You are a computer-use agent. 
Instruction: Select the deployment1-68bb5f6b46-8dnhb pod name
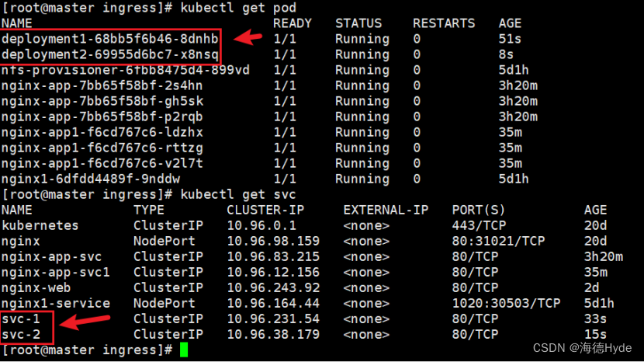click(x=109, y=39)
